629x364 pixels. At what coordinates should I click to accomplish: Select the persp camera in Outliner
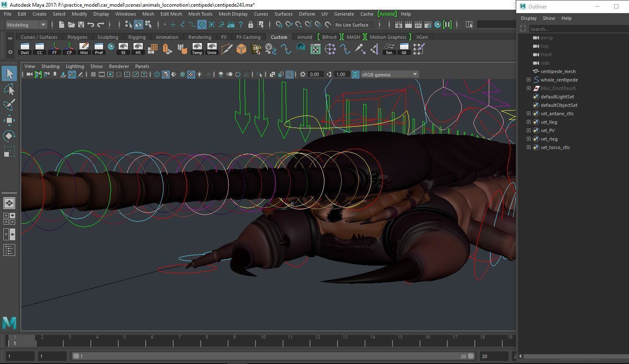547,38
